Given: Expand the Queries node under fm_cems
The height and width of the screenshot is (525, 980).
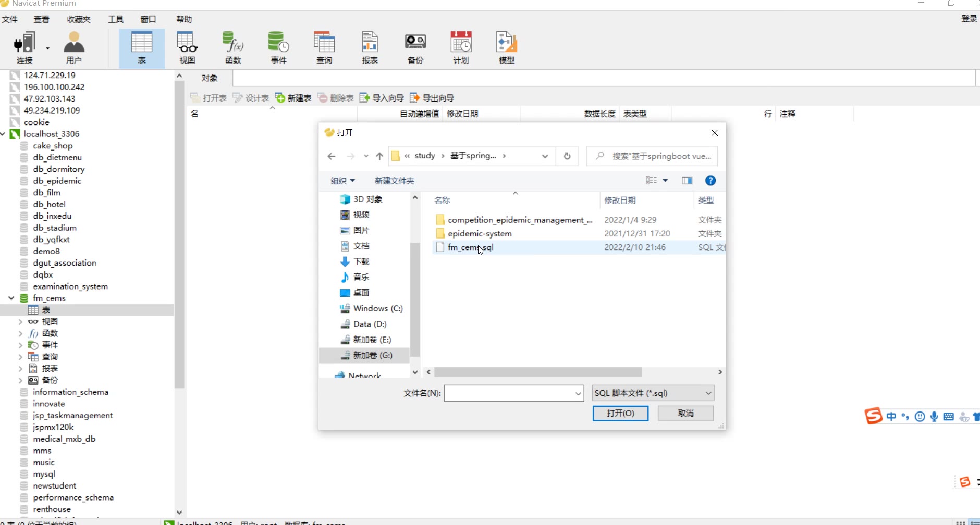Looking at the screenshot, I should [20, 357].
